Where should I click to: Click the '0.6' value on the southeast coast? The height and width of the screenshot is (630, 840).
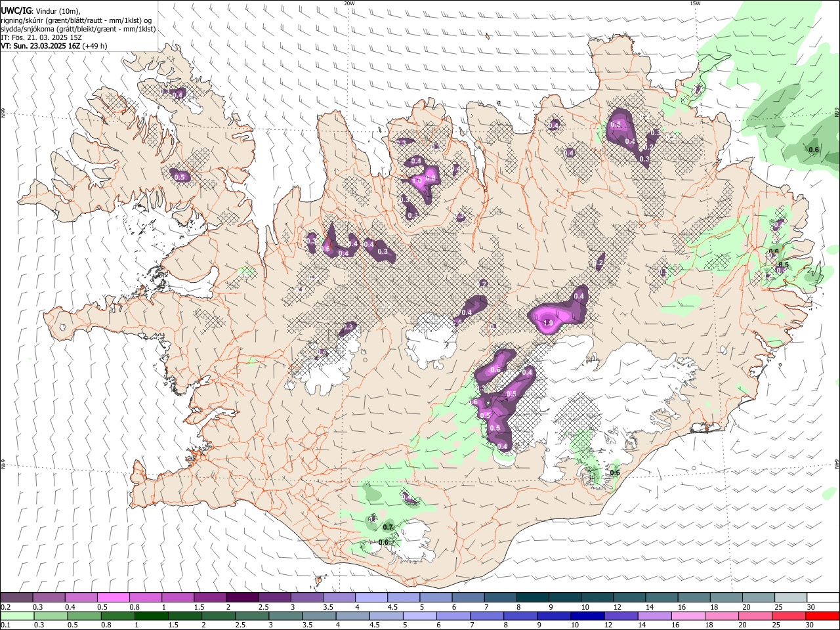tap(615, 472)
